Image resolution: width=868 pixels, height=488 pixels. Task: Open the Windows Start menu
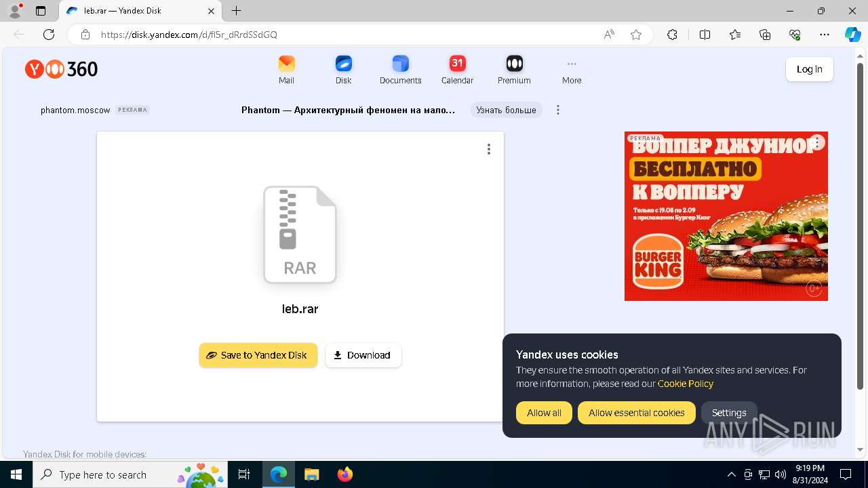point(16,474)
